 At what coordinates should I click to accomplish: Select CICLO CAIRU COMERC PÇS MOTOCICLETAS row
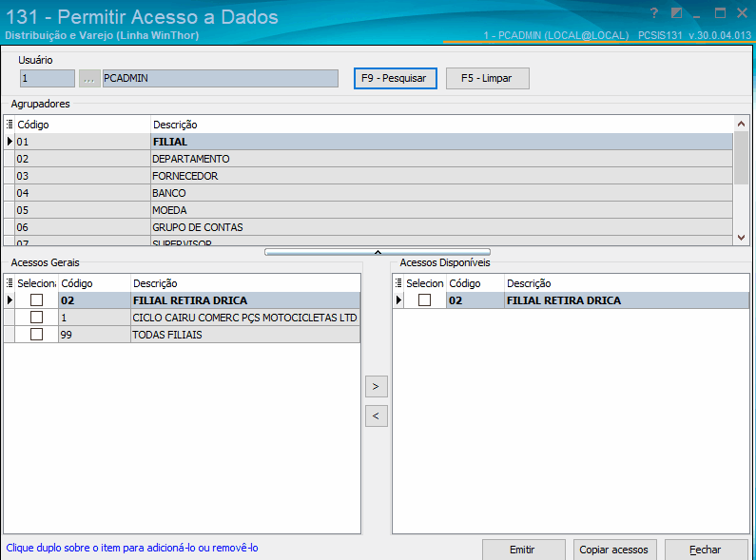click(x=183, y=318)
